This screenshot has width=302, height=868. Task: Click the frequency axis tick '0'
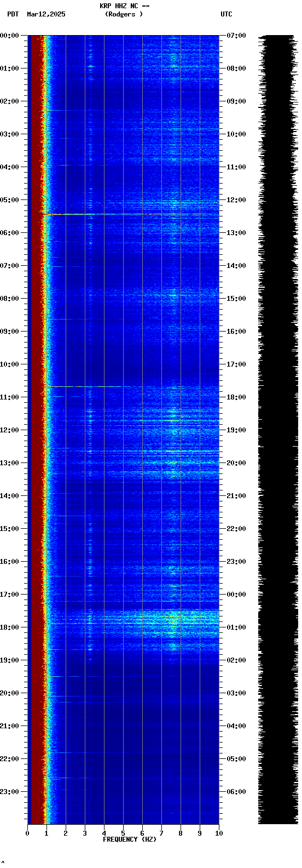(x=27, y=833)
